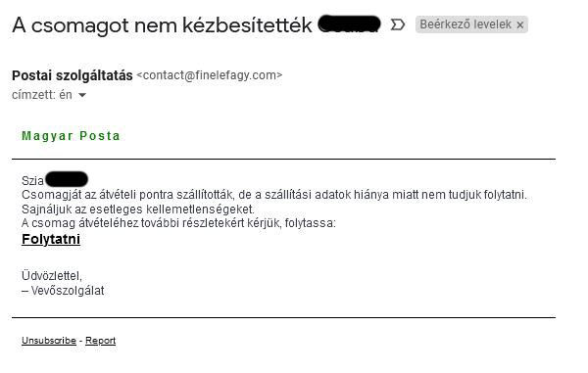Expand recipient details arrow next to címzett
This screenshot has height=373, width=588.
coord(82,95)
